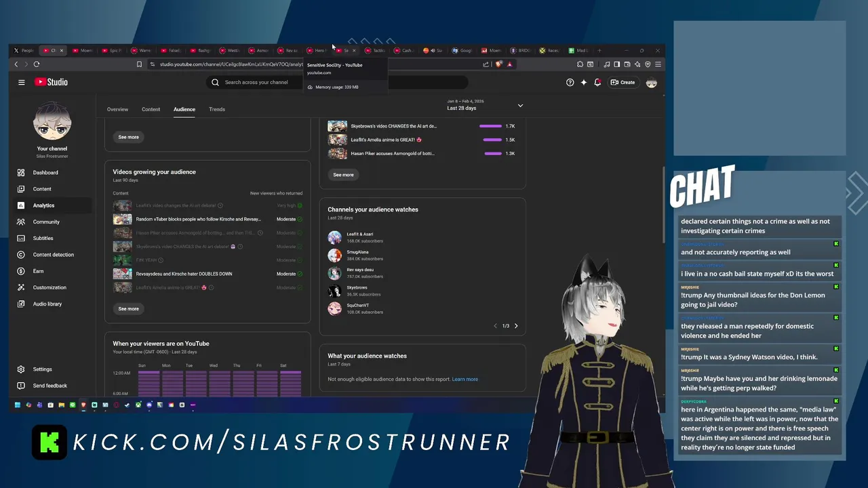Select the Audience analytics tab
This screenshot has height=488, width=868.
184,109
